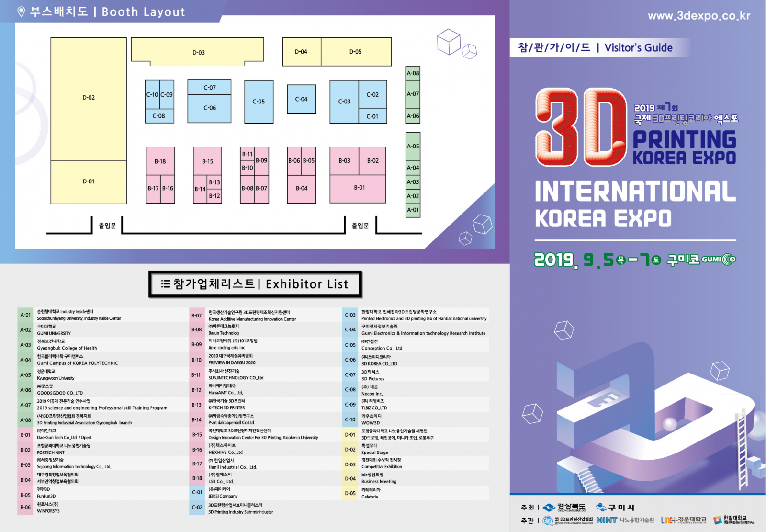This screenshot has height=532, width=766.
Task: Click '3D Pictures' exhibitor entry
Action: [x=373, y=379]
